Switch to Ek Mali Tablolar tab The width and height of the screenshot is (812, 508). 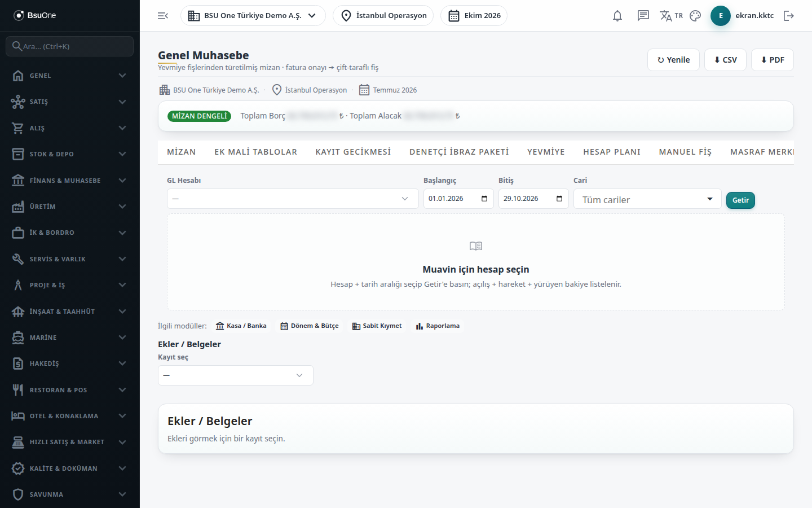[255, 152]
